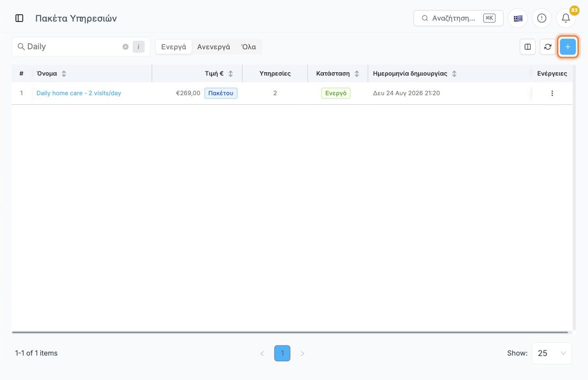Click the Πακέτα Υπηρεσιών page title

click(76, 18)
